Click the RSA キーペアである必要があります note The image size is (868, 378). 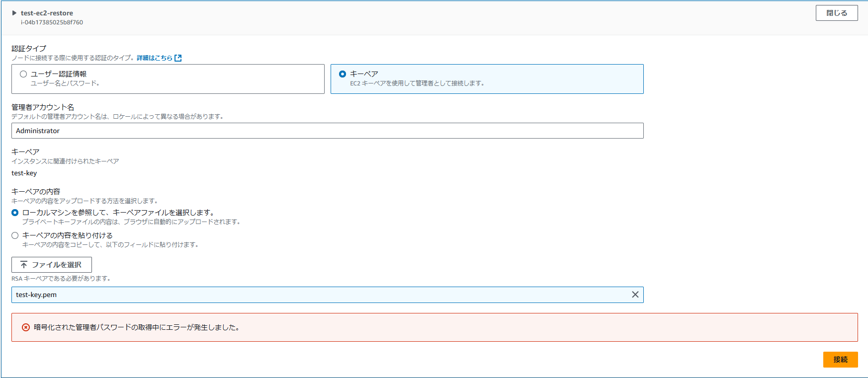click(x=61, y=279)
